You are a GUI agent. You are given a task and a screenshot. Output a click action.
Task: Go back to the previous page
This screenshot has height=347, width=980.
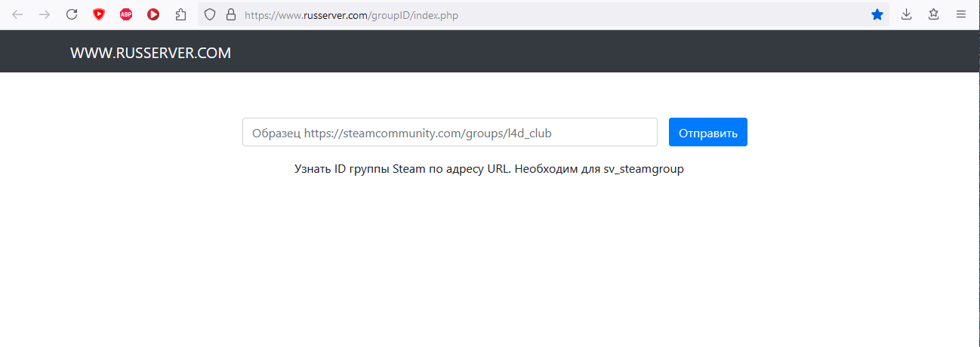click(17, 14)
